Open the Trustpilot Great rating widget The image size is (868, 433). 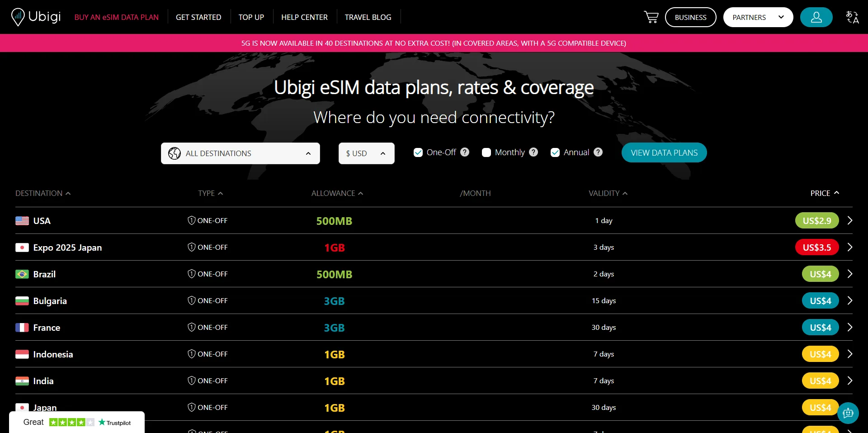pyautogui.click(x=77, y=422)
